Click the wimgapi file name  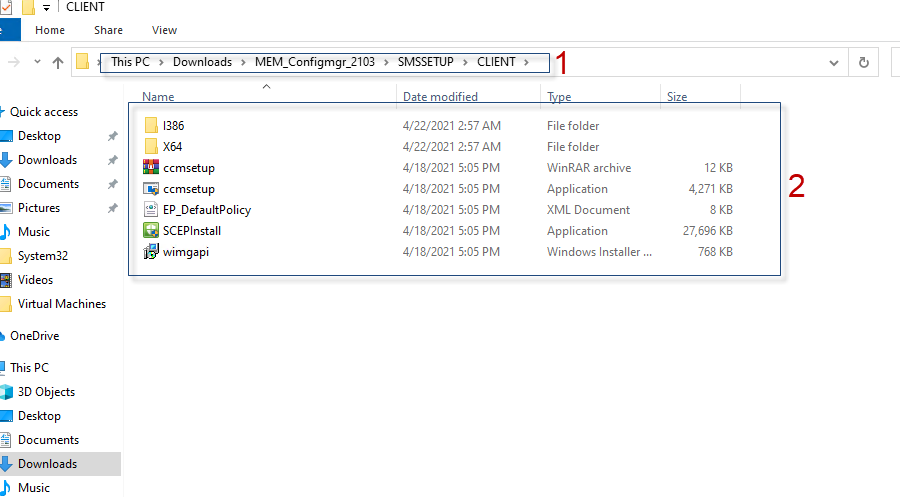click(186, 252)
